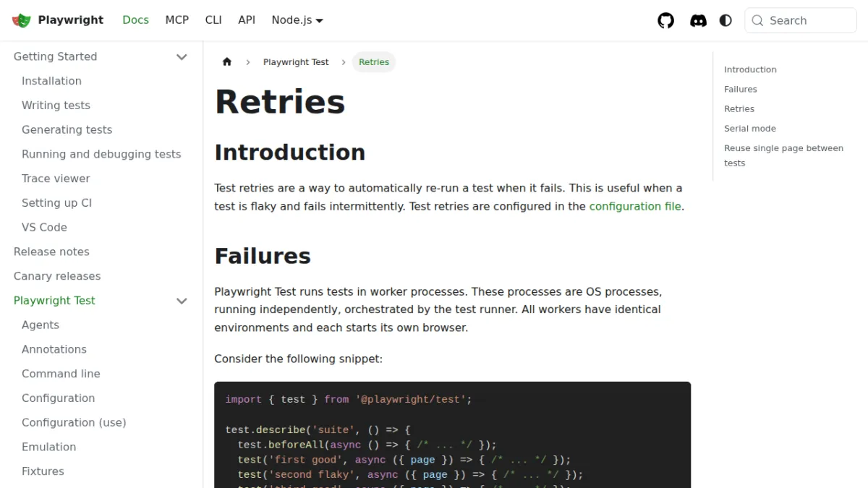Open the Discord server icon
This screenshot has width=868, height=488.
click(698, 20)
